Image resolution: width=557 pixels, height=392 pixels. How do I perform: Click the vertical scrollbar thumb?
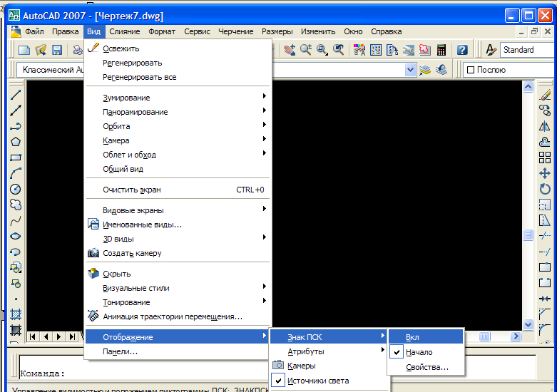pyautogui.click(x=528, y=234)
